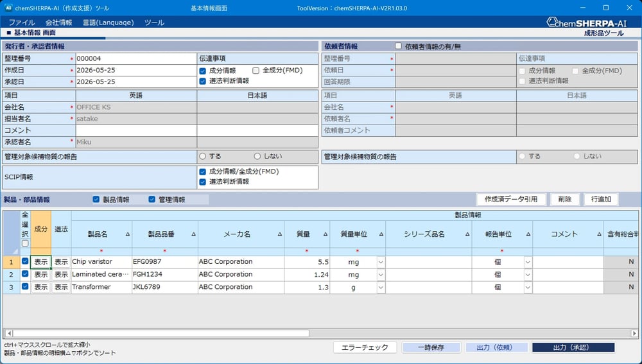642x364 pixels.
Task: Sort by 質量 column triangle
Action: pos(325,234)
